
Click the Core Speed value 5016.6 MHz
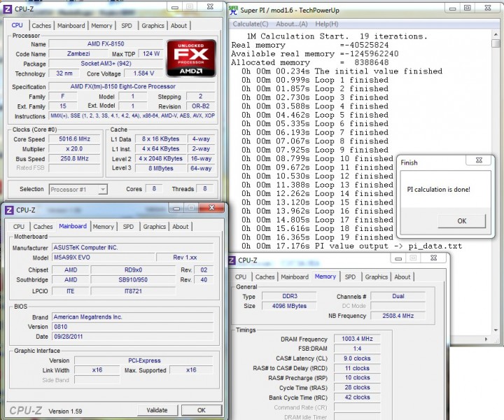tap(74, 139)
